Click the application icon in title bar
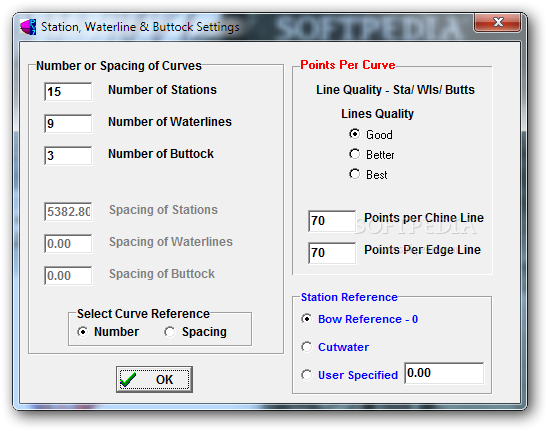The width and height of the screenshot is (548, 431). point(28,27)
